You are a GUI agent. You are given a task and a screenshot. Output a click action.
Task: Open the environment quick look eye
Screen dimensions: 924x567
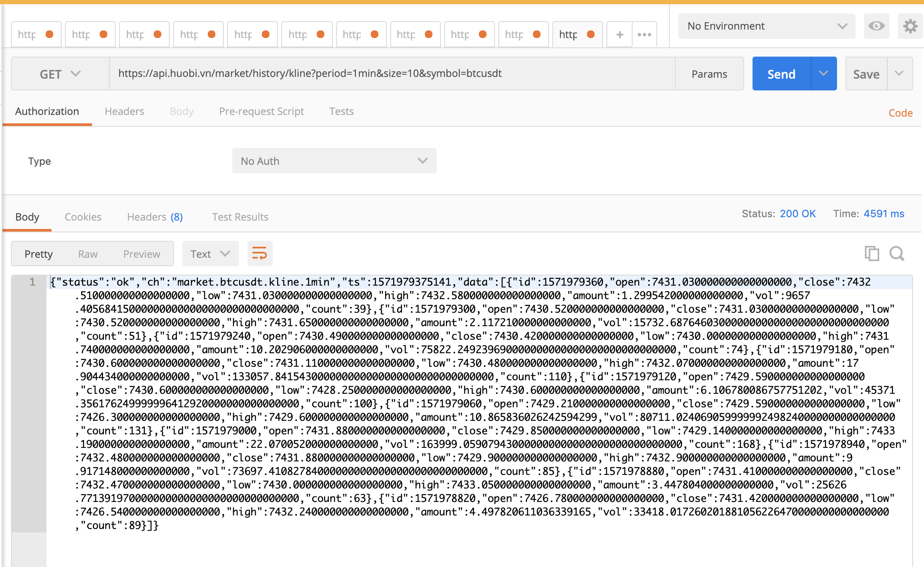(x=877, y=26)
